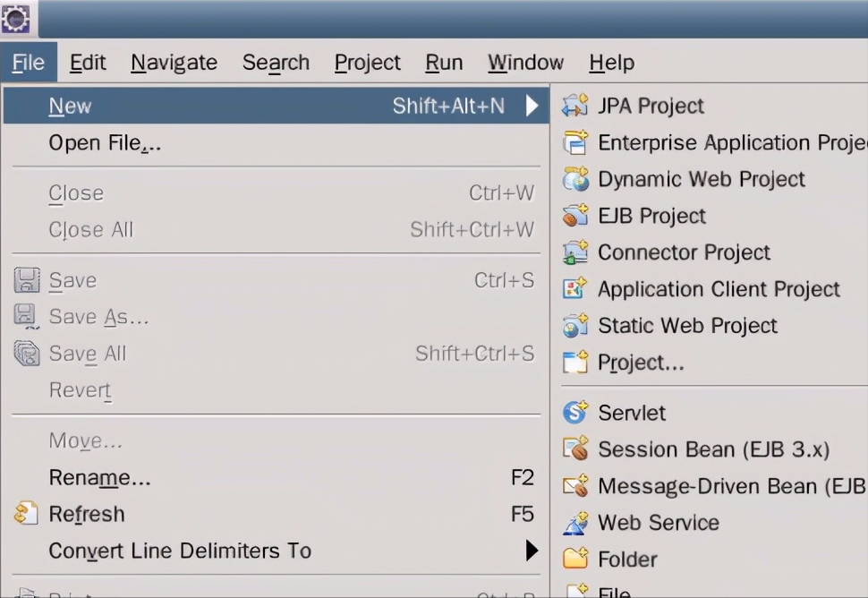The height and width of the screenshot is (598, 868).
Task: Click the F5 shortcut label
Action: pos(522,514)
